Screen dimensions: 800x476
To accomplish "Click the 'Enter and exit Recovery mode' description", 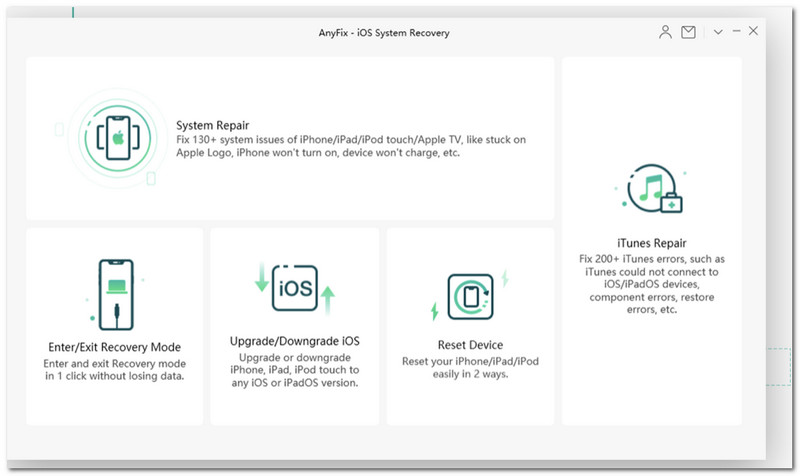I will 115,370.
